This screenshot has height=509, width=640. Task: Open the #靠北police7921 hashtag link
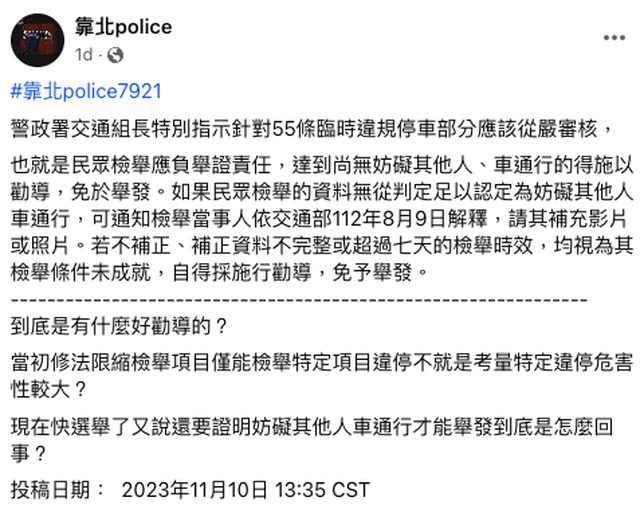(x=86, y=91)
